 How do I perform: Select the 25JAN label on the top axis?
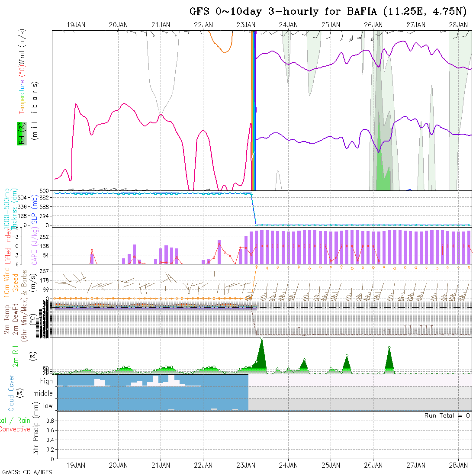click(x=331, y=25)
